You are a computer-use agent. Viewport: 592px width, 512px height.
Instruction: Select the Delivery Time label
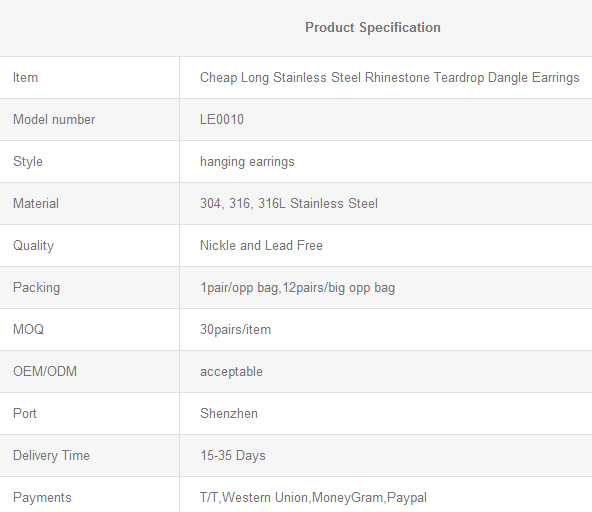[x=51, y=456]
